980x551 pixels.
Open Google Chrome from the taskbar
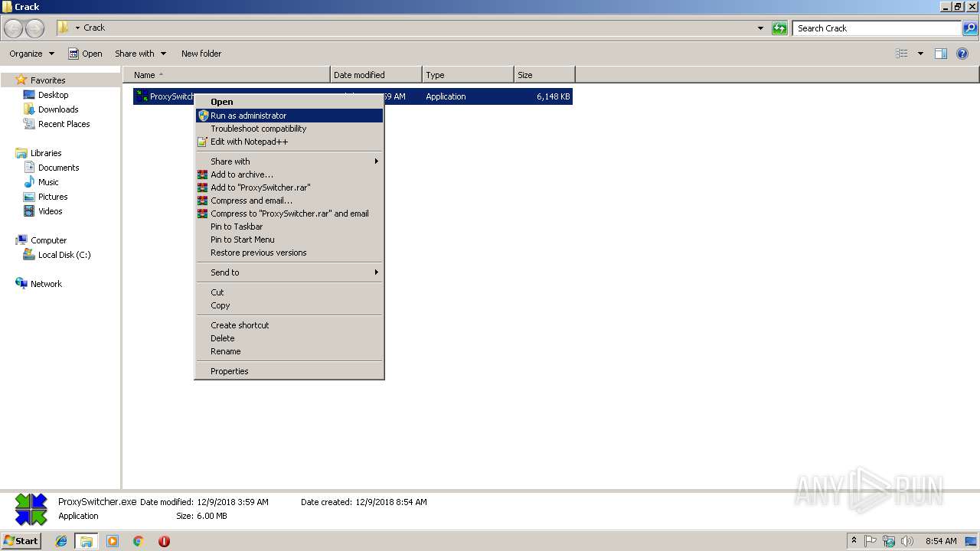[139, 541]
